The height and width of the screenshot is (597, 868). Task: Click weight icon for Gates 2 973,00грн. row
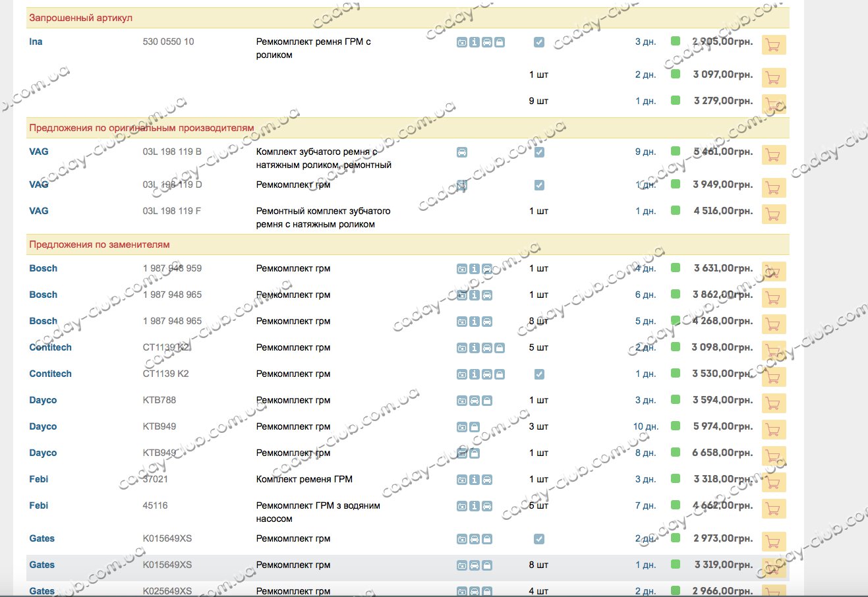[487, 539]
